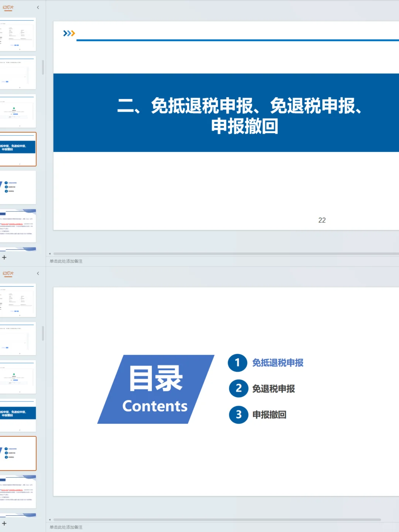The width and height of the screenshot is (399, 532).
Task: Select the numbered circle 1 beside 免抵退税申报
Action: click(238, 363)
